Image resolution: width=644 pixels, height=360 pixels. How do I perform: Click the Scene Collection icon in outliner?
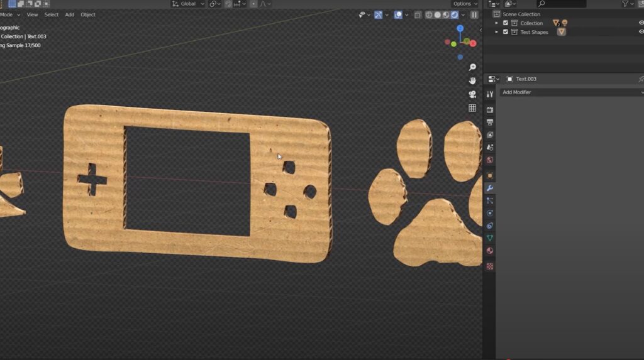(x=497, y=14)
